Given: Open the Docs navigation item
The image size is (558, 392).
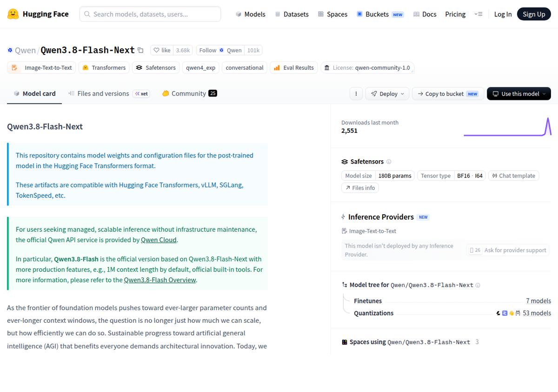Looking at the screenshot, I should point(425,14).
